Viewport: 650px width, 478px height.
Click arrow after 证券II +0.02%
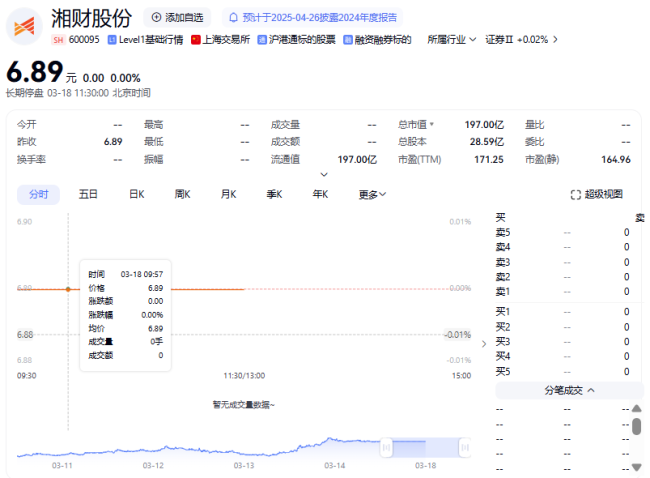tap(555, 40)
